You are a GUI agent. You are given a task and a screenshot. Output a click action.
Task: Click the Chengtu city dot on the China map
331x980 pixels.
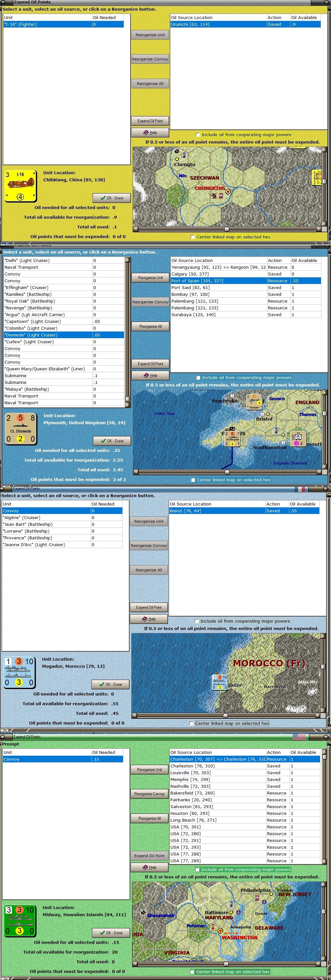point(177,159)
